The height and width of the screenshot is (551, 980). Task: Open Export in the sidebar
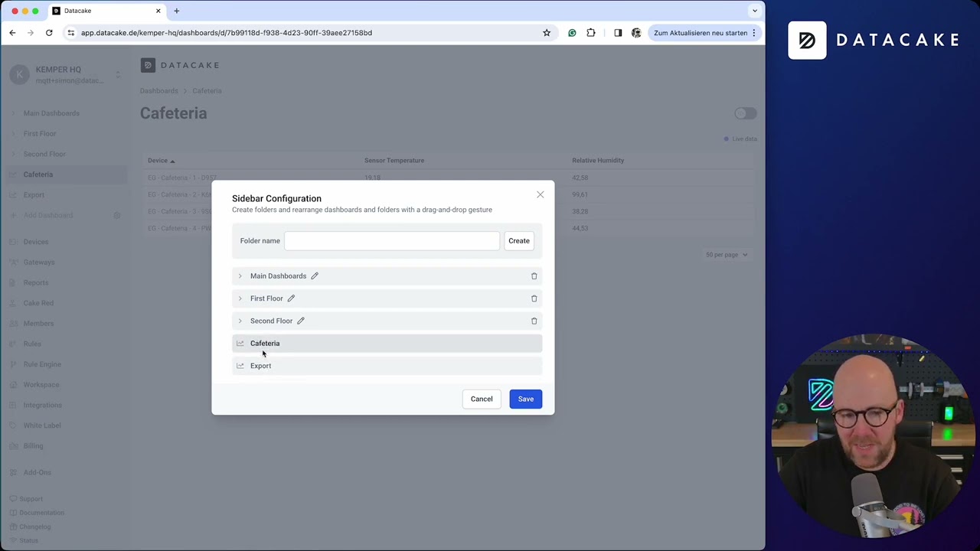[34, 195]
